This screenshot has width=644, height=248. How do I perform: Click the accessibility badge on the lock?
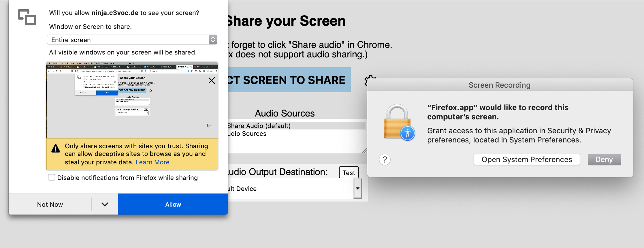(x=408, y=133)
